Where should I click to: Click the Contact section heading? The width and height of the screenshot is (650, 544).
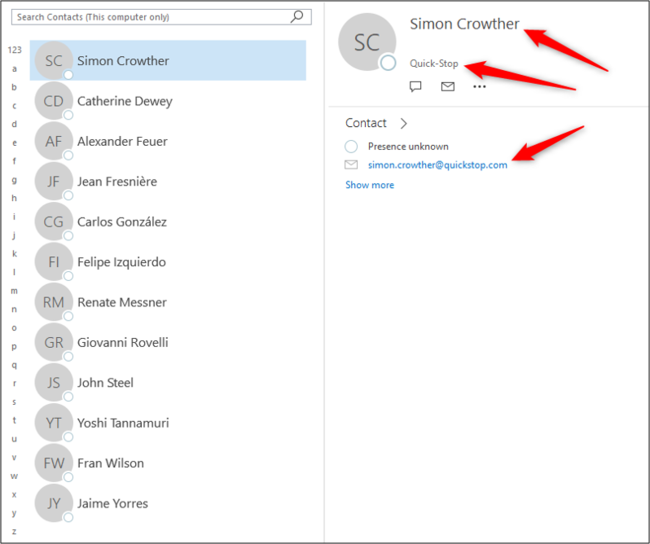(x=366, y=123)
